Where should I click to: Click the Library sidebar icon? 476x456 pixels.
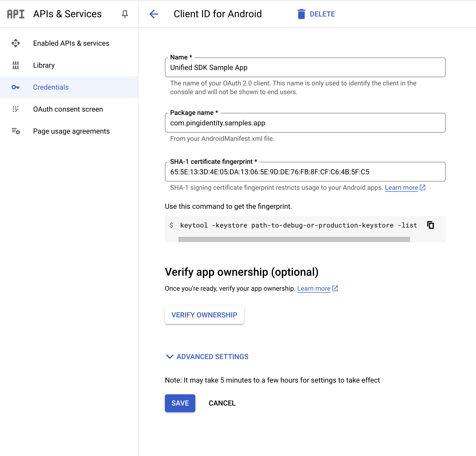pyautogui.click(x=15, y=65)
